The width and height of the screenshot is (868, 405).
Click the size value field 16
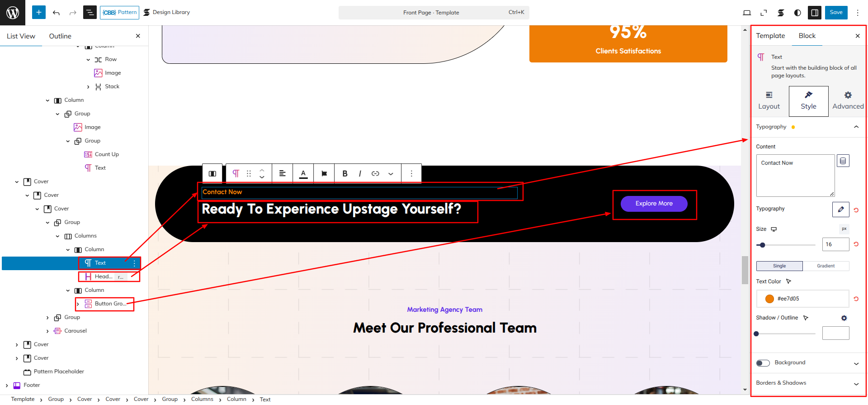[835, 244]
